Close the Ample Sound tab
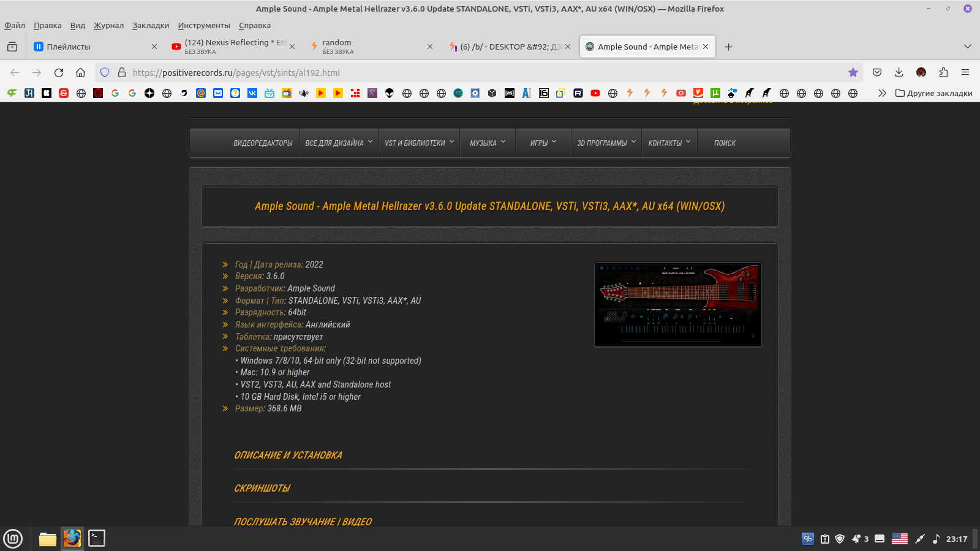Screen dimensions: 980x551 coord(706,47)
